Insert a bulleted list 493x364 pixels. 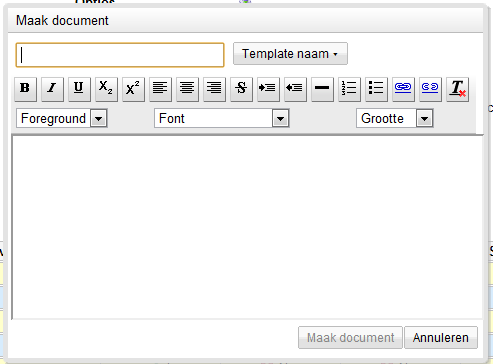[376, 89]
